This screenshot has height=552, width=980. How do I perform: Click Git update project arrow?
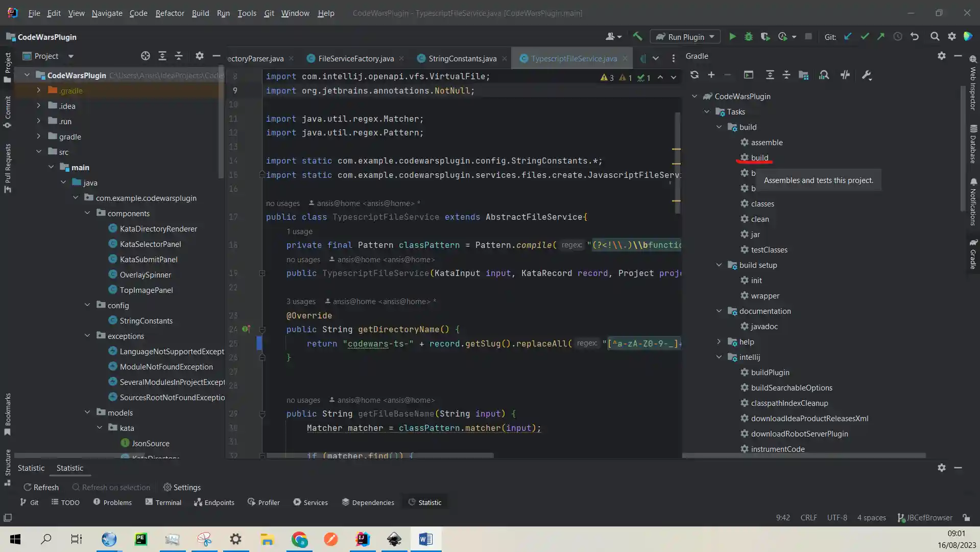pos(848,37)
